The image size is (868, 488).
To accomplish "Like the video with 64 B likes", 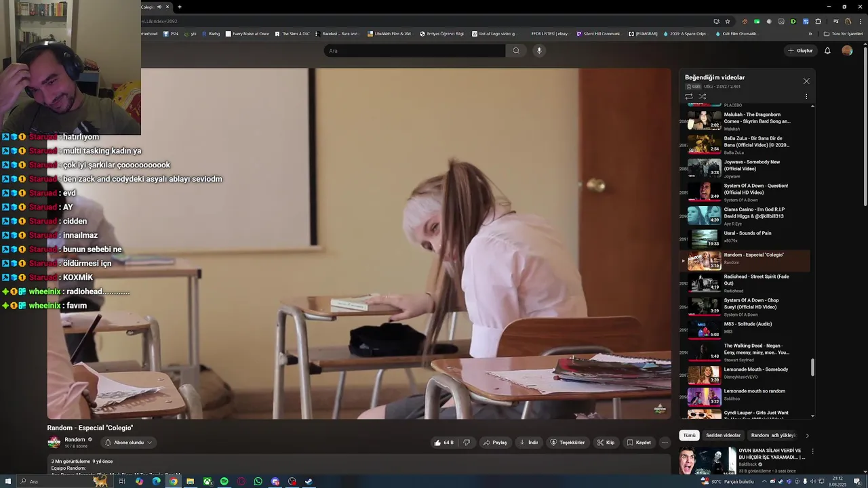I will pos(444,443).
